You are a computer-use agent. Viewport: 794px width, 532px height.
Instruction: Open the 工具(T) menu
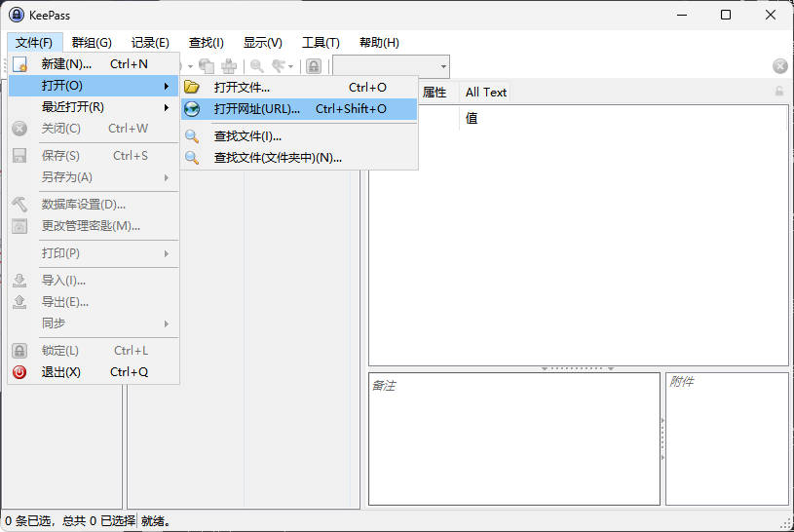tap(321, 43)
